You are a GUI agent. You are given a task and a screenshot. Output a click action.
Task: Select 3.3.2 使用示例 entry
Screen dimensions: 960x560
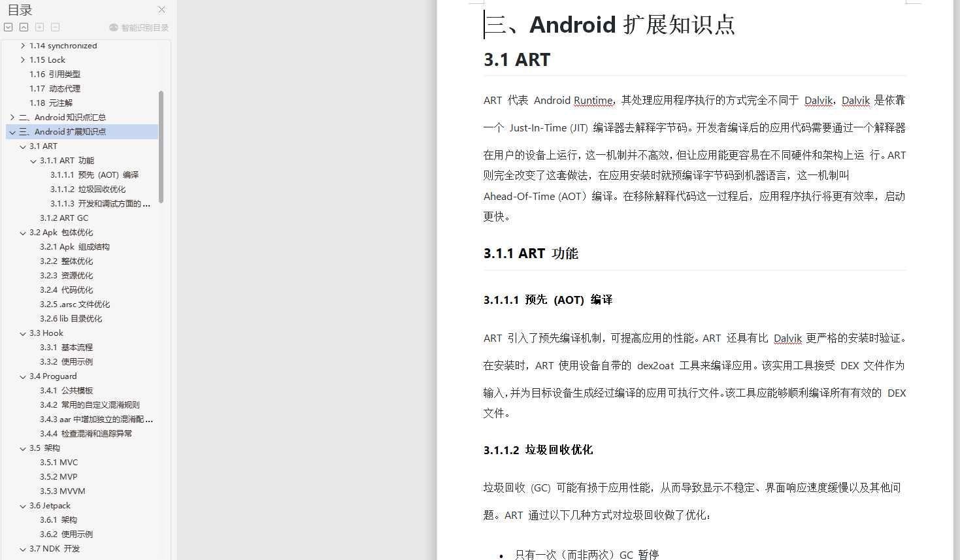click(67, 362)
